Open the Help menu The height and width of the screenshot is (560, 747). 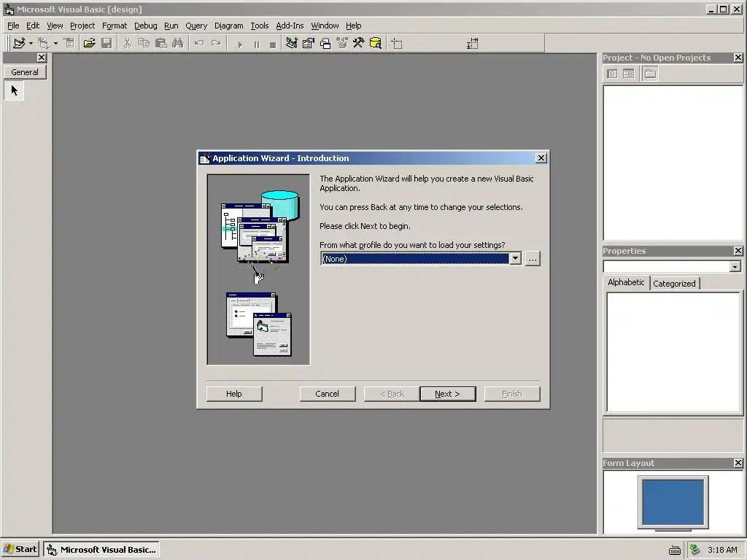(353, 26)
